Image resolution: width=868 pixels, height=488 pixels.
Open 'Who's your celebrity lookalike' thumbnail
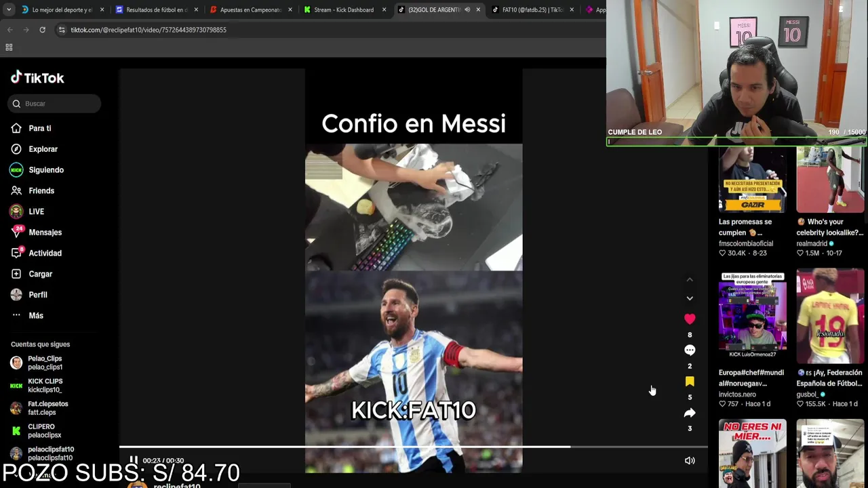pyautogui.click(x=831, y=180)
